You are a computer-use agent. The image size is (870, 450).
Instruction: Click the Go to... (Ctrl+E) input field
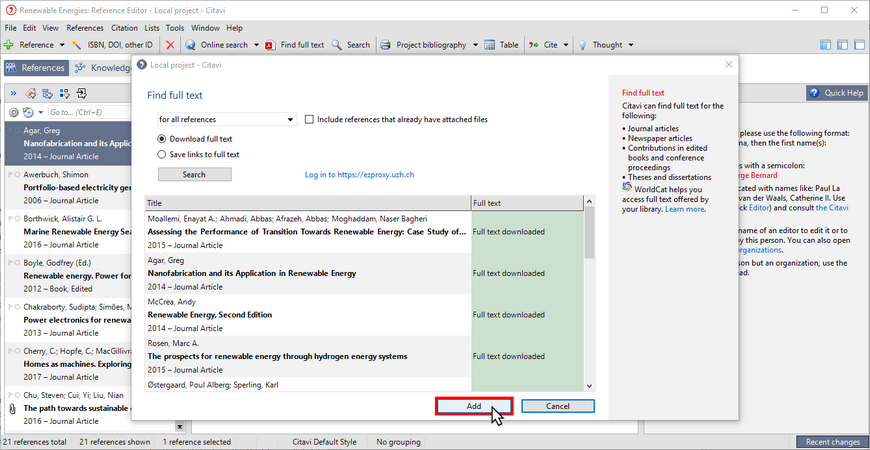coord(89,113)
